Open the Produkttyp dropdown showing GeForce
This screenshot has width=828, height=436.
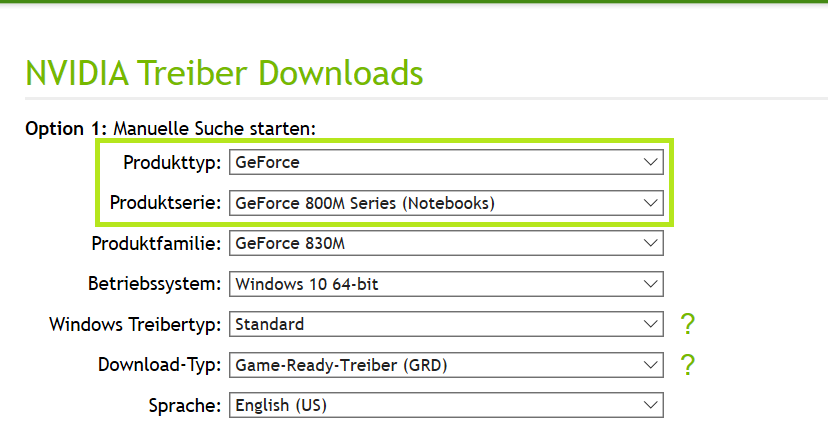click(445, 162)
